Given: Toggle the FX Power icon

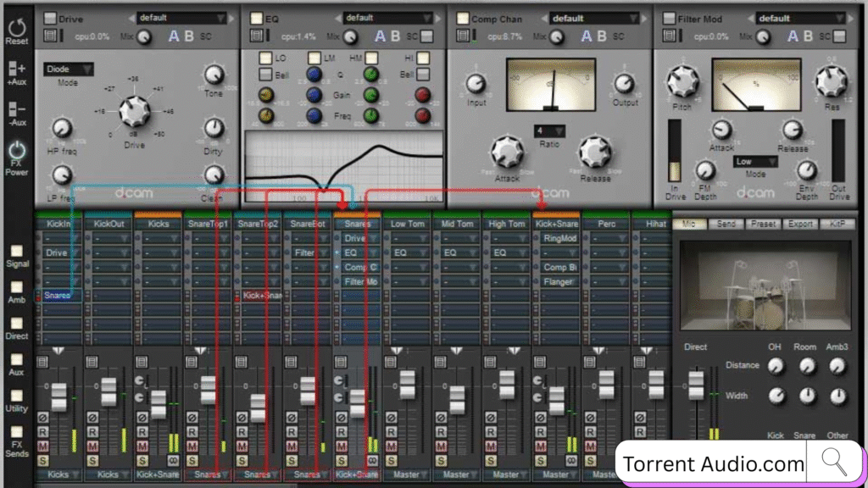Looking at the screenshot, I should 16,151.
